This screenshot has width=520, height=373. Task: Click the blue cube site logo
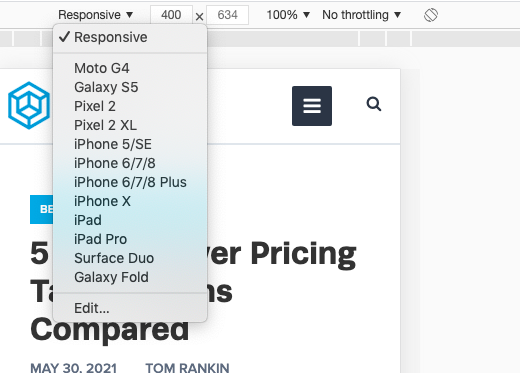click(x=29, y=105)
